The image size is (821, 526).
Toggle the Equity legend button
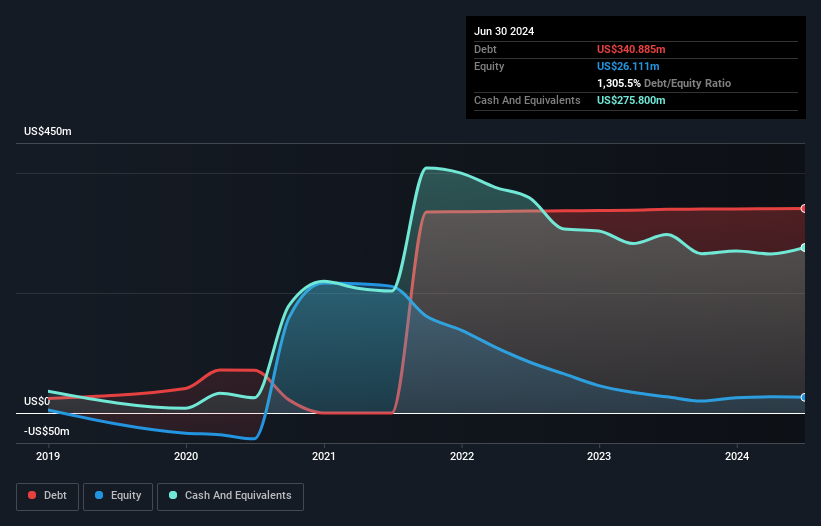pyautogui.click(x=118, y=496)
